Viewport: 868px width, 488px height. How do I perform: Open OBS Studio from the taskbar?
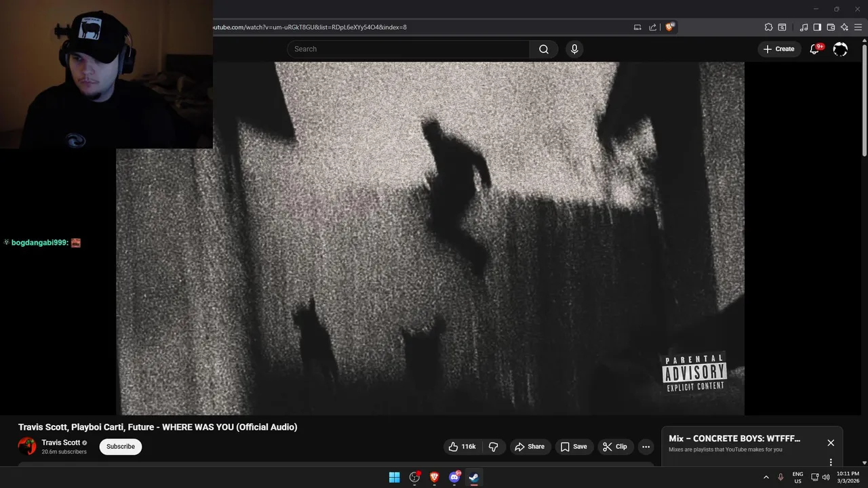coord(414,477)
